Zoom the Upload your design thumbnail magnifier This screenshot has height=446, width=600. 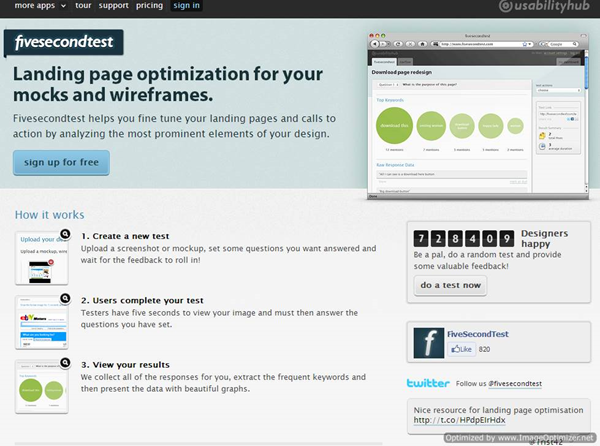(x=65, y=234)
